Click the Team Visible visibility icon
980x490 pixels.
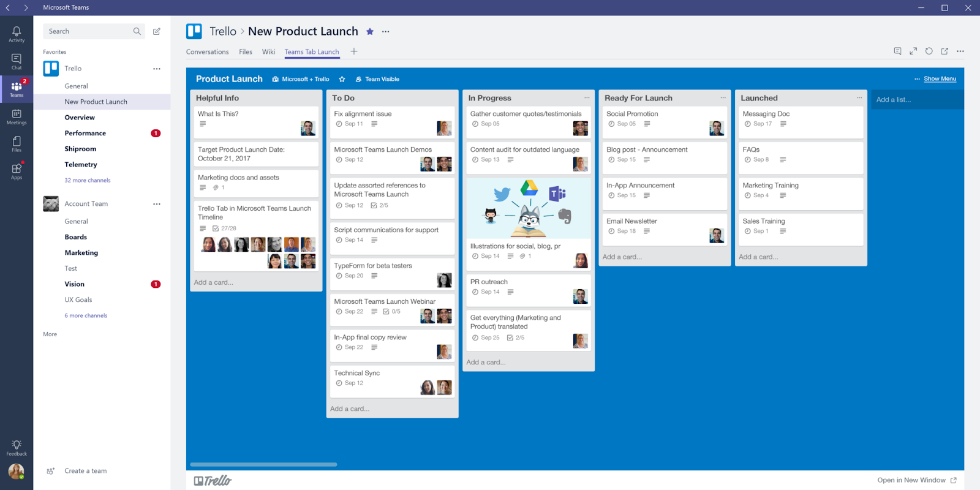click(x=359, y=79)
